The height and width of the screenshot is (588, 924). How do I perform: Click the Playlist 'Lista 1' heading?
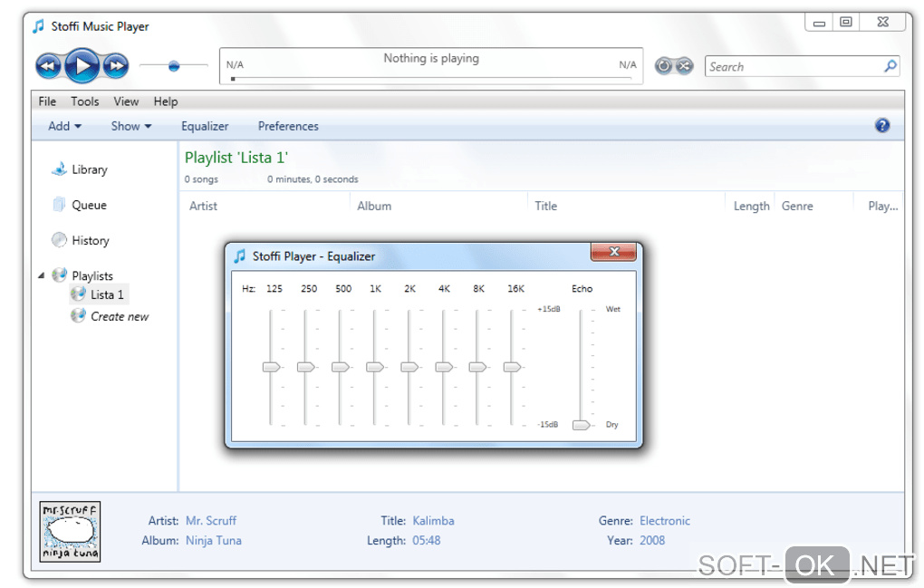pos(236,158)
